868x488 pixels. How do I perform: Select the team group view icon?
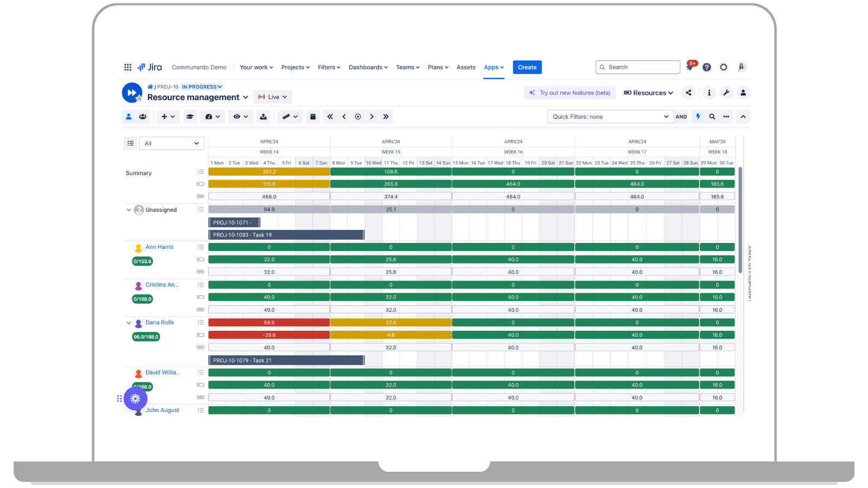coord(143,117)
